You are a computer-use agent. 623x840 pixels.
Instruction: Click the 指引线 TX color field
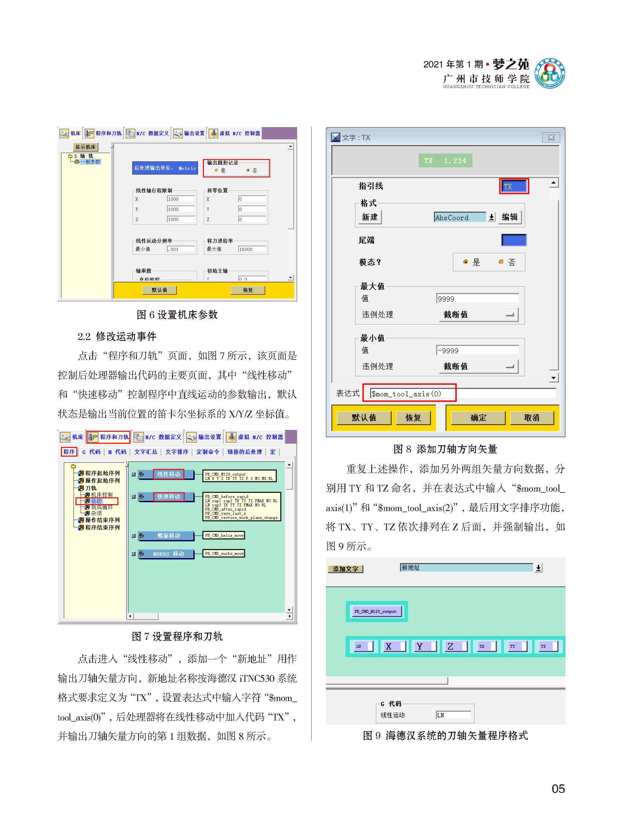tap(514, 186)
